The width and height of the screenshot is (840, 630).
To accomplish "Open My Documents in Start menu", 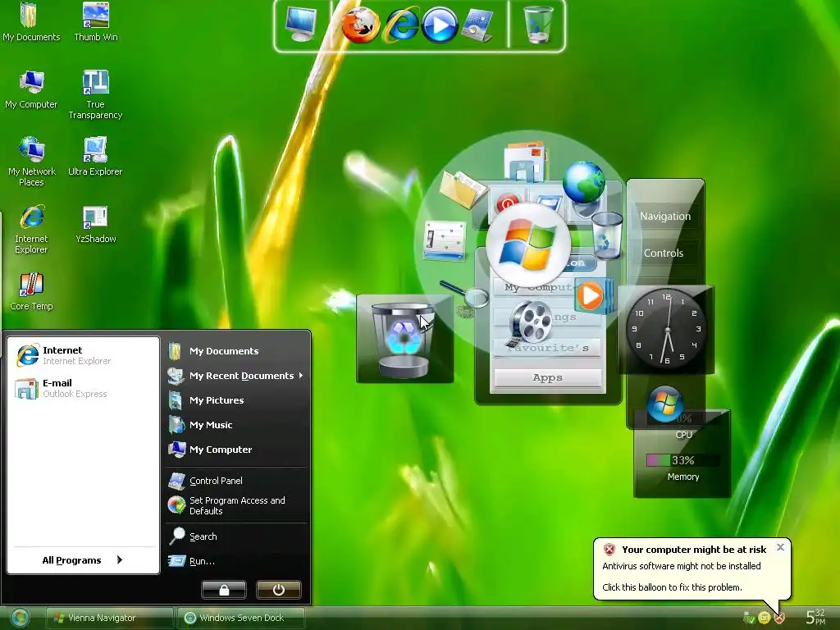I will tap(235, 351).
